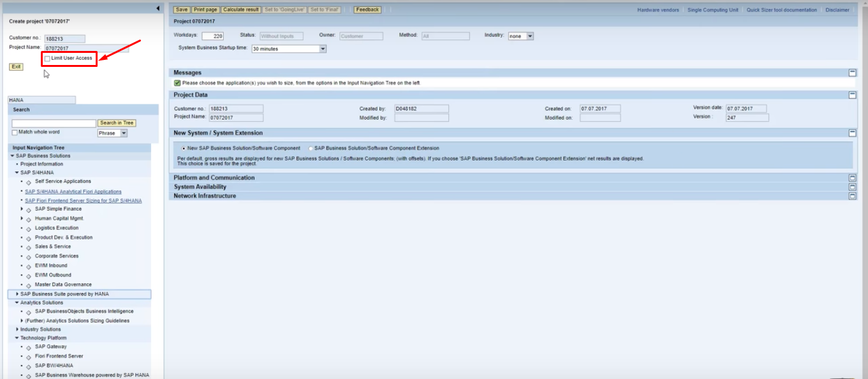Click the Search in Tree button

click(117, 122)
